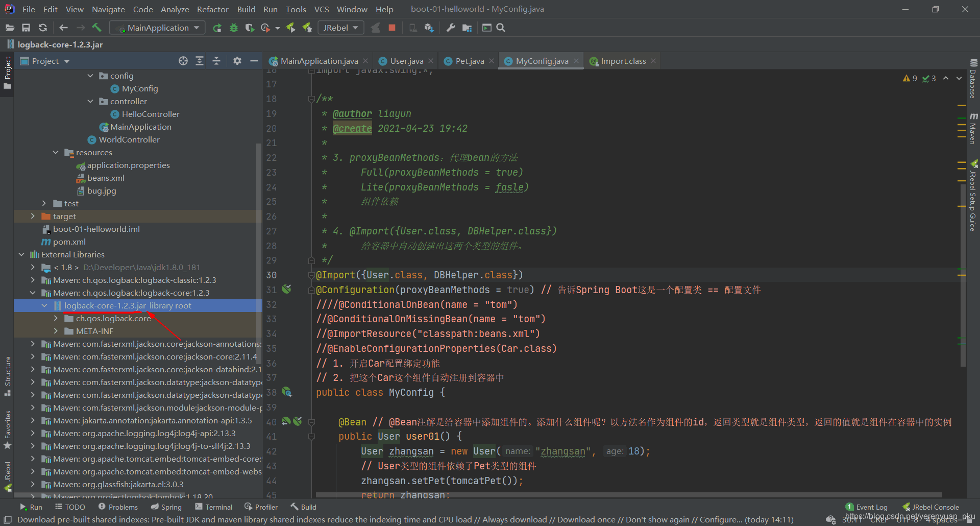Click the red Stop button
This screenshot has width=980, height=526.
coord(392,28)
